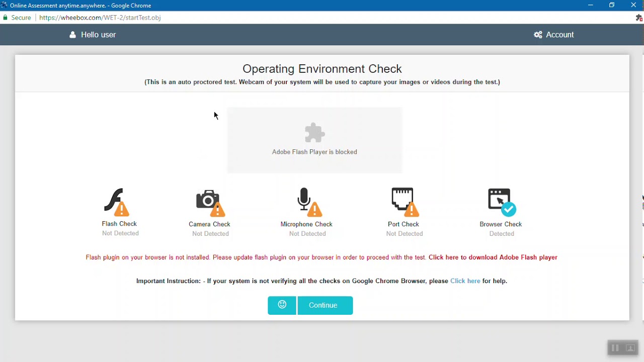This screenshot has width=644, height=362.
Task: Click the Operating Environment Check heading
Action: click(322, 69)
